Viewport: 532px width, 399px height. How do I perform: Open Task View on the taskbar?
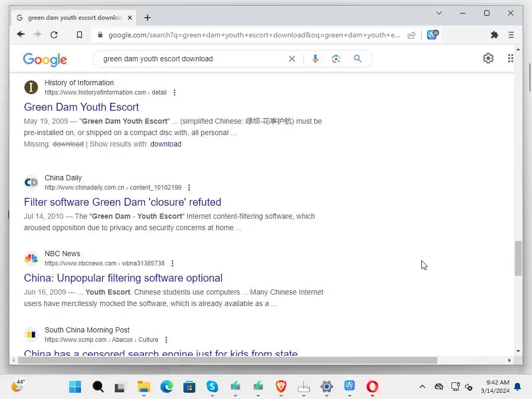click(x=119, y=387)
